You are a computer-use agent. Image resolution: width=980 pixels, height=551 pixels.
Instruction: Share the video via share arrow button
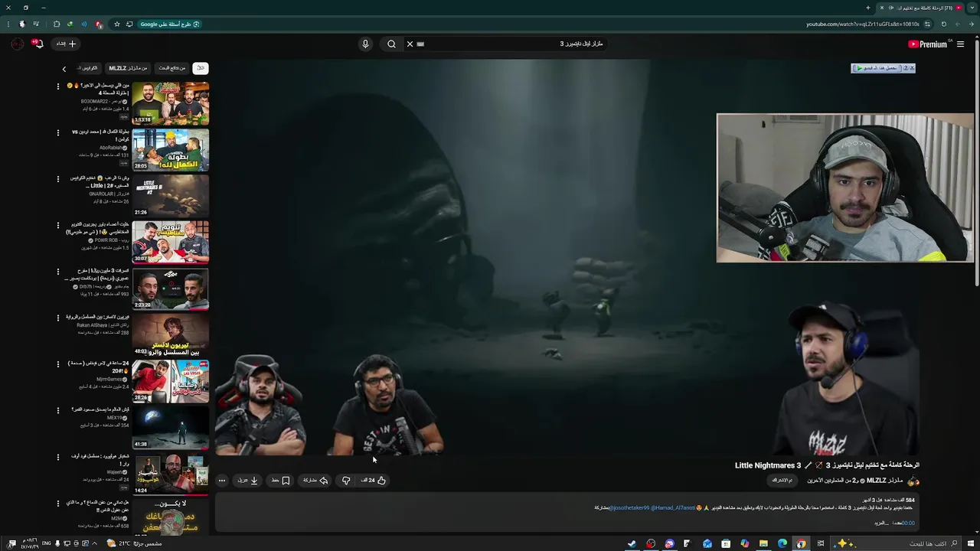pos(315,481)
